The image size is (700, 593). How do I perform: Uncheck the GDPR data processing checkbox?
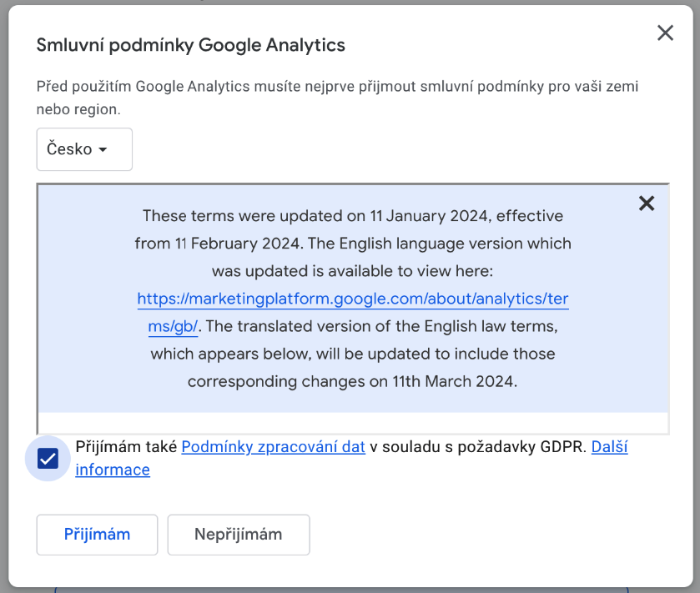tap(48, 459)
